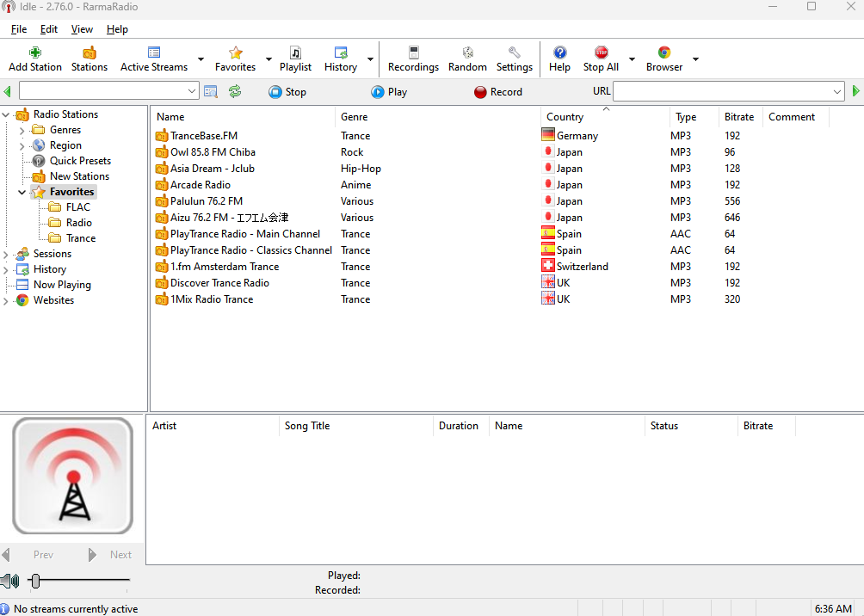
Task: Click the Stop All toolbar icon
Action: (x=602, y=52)
